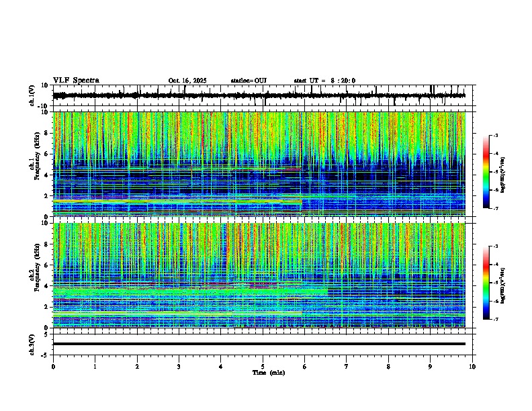
Task: Click the ch.2 color scale bar
Action: click(x=486, y=283)
